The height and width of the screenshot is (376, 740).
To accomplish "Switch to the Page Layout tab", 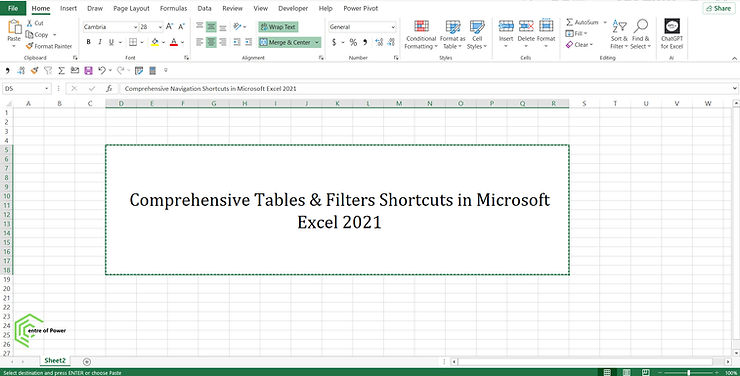I will coord(131,8).
